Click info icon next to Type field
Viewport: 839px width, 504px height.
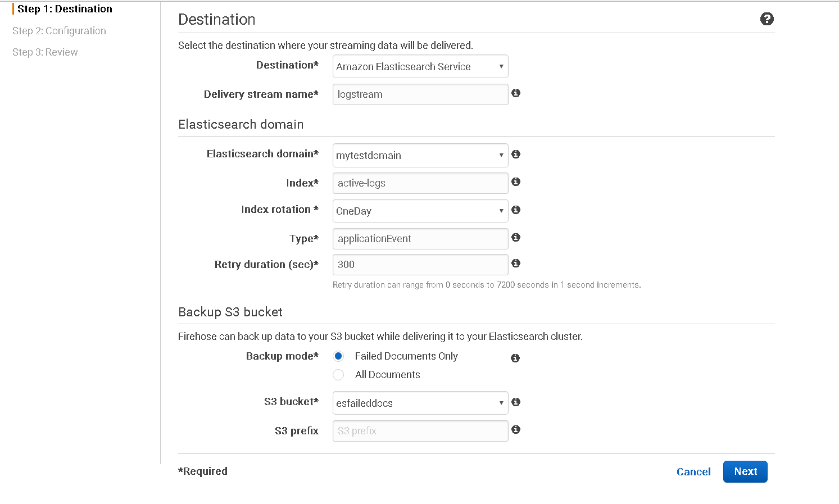point(516,238)
